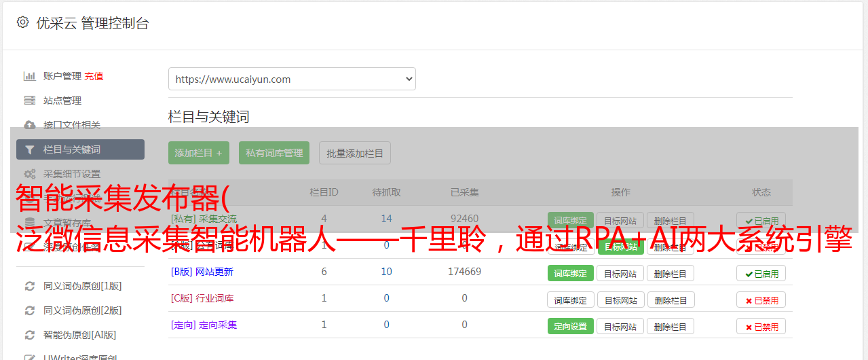Click the 操作 column header
This screenshot has width=868, height=360.
tap(621, 192)
